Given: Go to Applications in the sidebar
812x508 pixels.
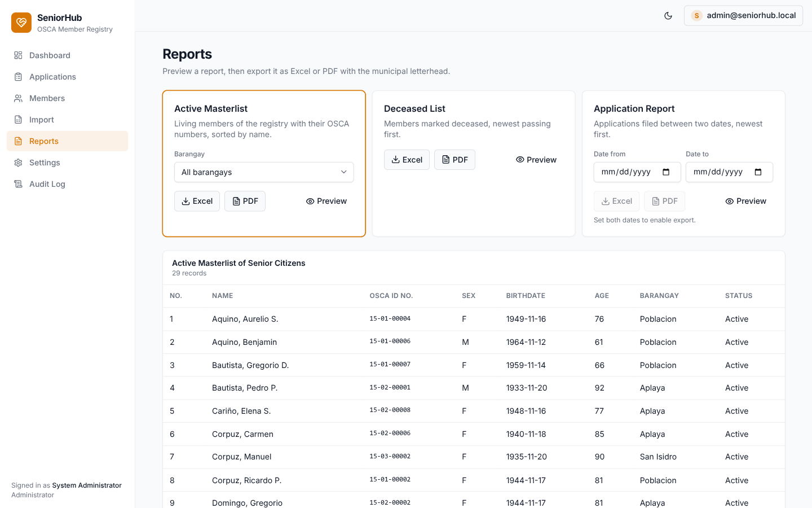Looking at the screenshot, I should tap(68, 77).
